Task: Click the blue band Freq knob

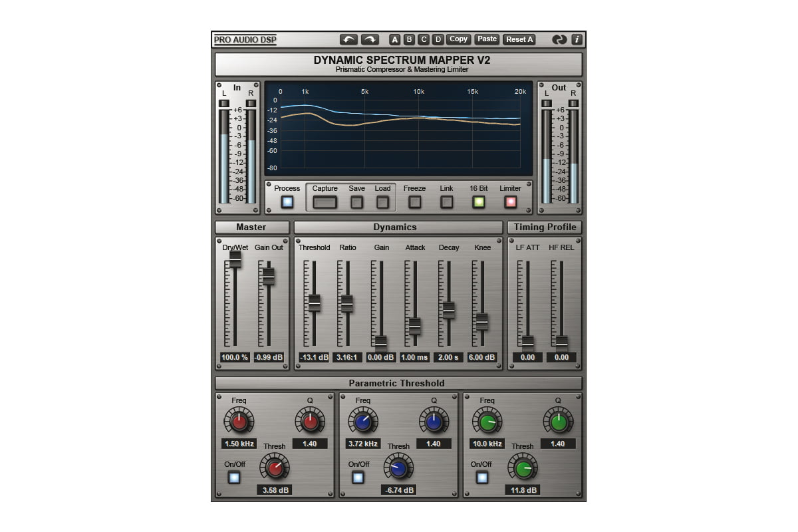Action: coord(363,421)
